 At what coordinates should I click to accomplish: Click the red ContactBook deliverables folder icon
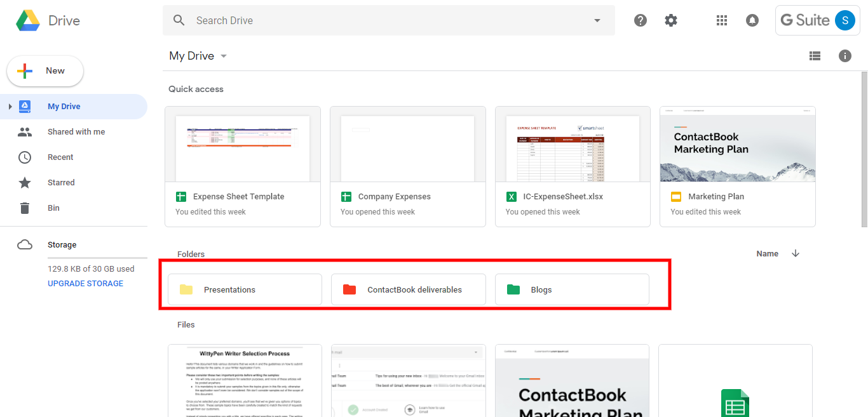pyautogui.click(x=349, y=289)
